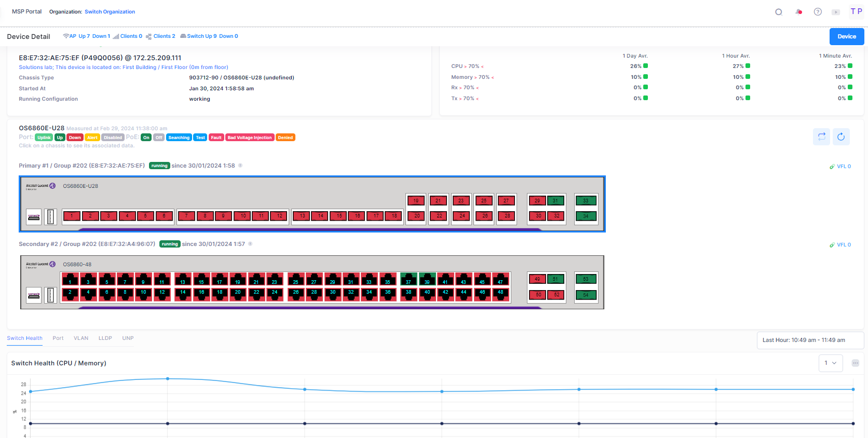868x438 pixels.
Task: Click VFL 0 link for Secondary chassis
Action: pos(840,245)
